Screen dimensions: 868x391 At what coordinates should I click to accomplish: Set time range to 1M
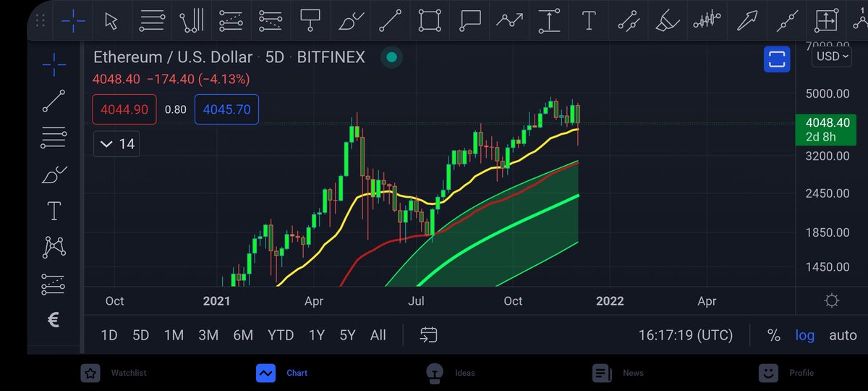click(174, 335)
